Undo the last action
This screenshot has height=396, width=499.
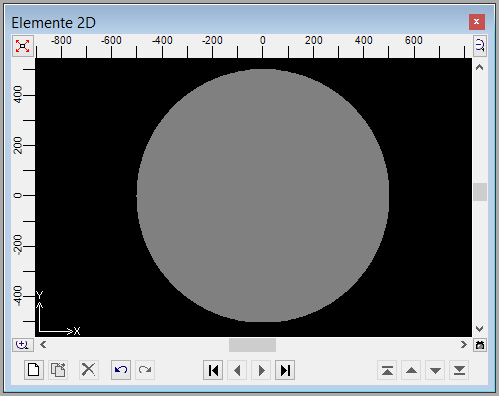(121, 370)
